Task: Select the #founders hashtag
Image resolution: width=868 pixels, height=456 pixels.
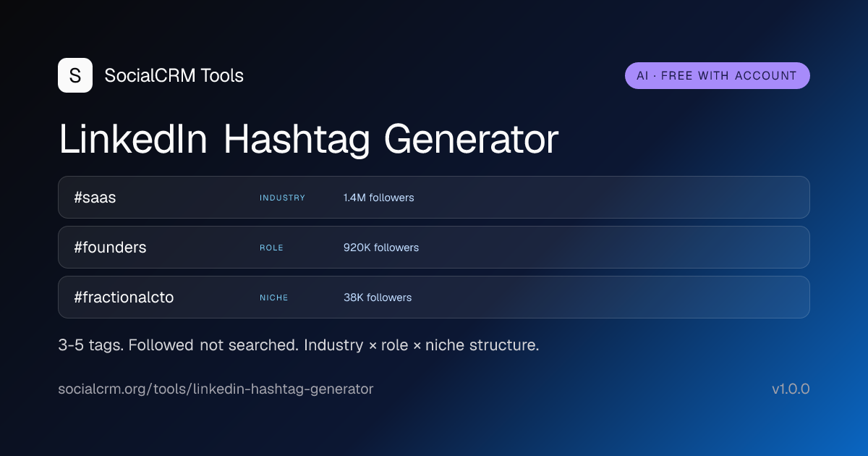Action: click(110, 248)
